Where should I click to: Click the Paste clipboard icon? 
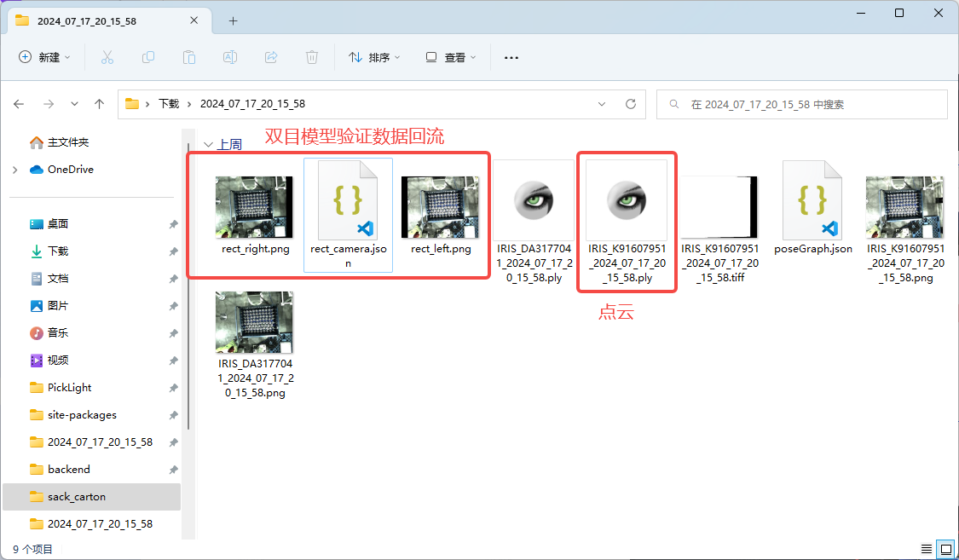pos(189,57)
